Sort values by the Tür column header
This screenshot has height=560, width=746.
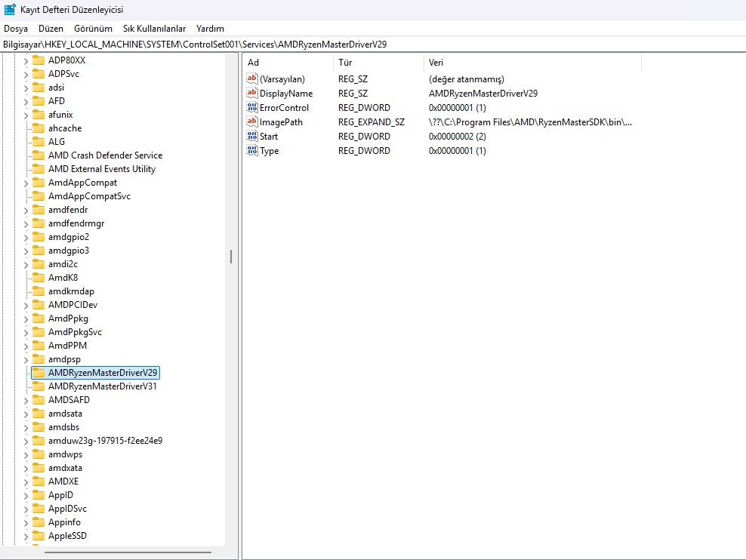click(379, 63)
